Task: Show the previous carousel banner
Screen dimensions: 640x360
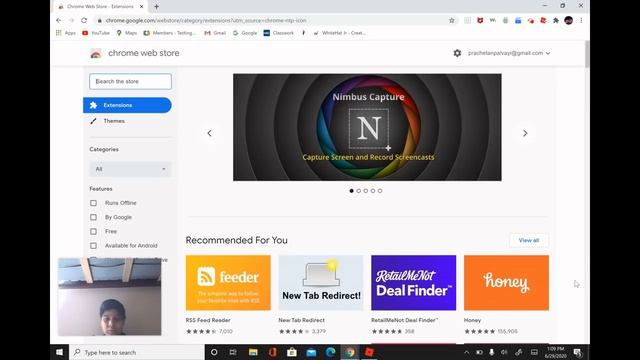Action: point(209,133)
